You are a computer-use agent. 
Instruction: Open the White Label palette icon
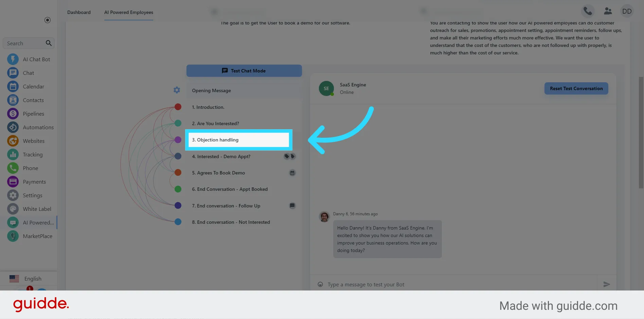tap(13, 209)
